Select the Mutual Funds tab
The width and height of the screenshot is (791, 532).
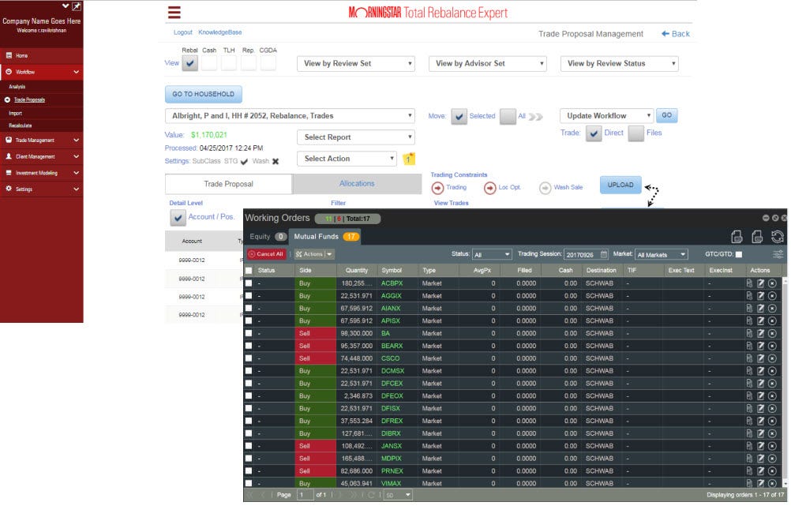click(326, 237)
